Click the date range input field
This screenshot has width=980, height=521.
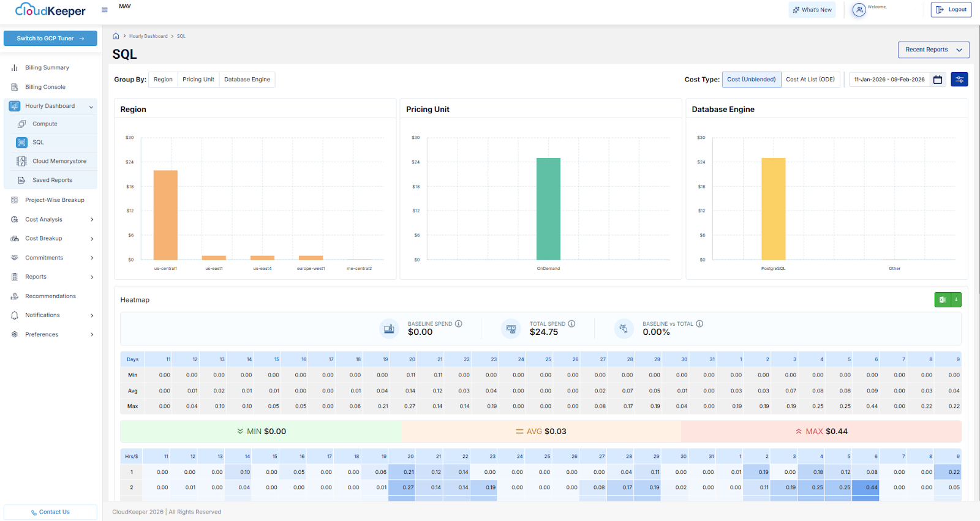click(889, 80)
